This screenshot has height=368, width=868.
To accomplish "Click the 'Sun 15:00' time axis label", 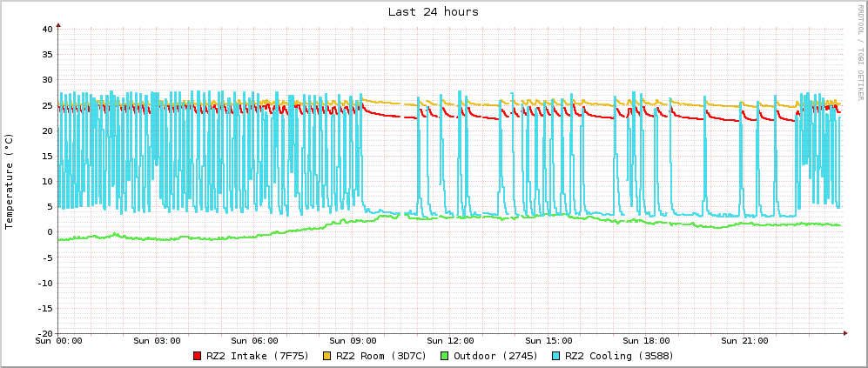I will (548, 340).
